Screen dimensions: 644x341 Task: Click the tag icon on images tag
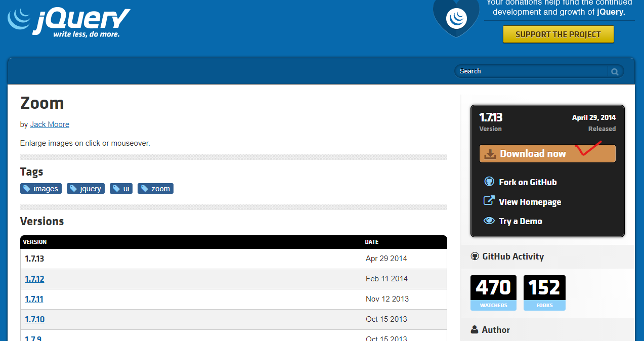(27, 189)
